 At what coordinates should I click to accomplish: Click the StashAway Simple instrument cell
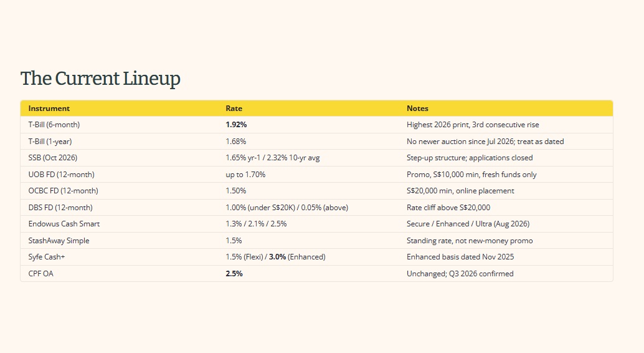click(x=59, y=241)
